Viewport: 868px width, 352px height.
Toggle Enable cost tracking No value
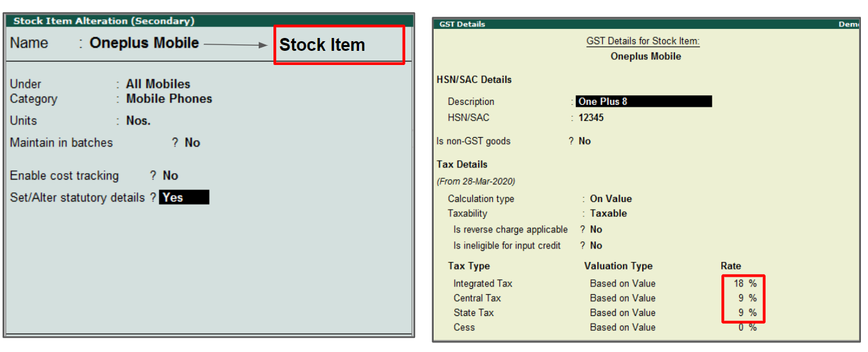click(x=171, y=176)
